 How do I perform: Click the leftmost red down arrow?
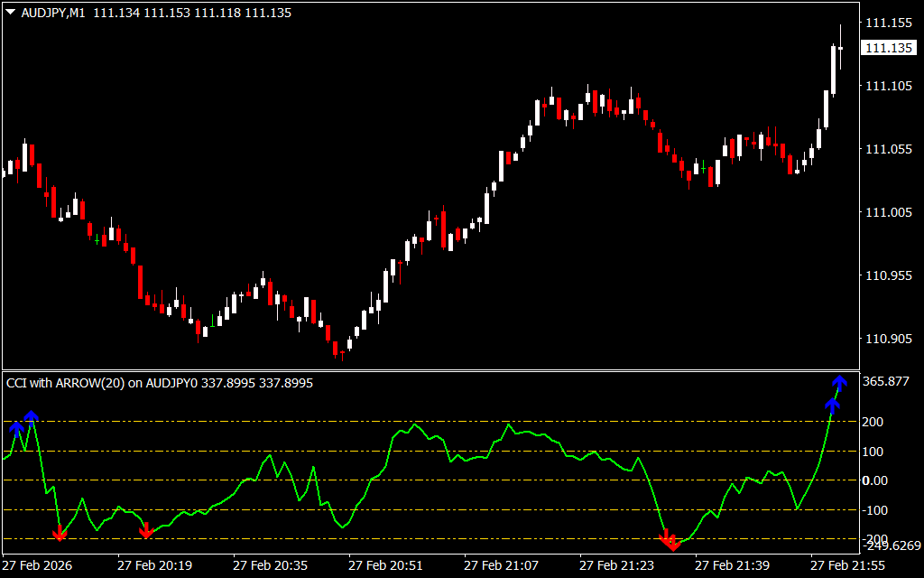[x=60, y=534]
